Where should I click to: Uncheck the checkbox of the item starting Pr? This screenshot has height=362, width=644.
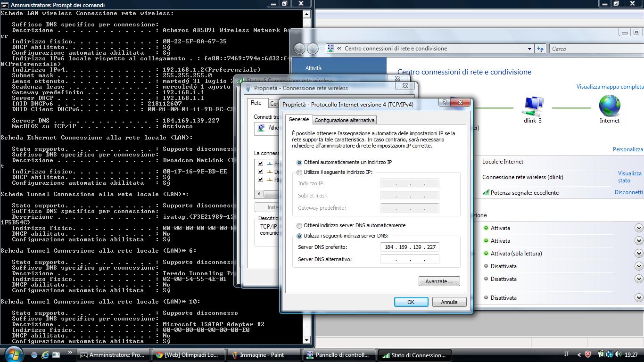[x=260, y=163]
